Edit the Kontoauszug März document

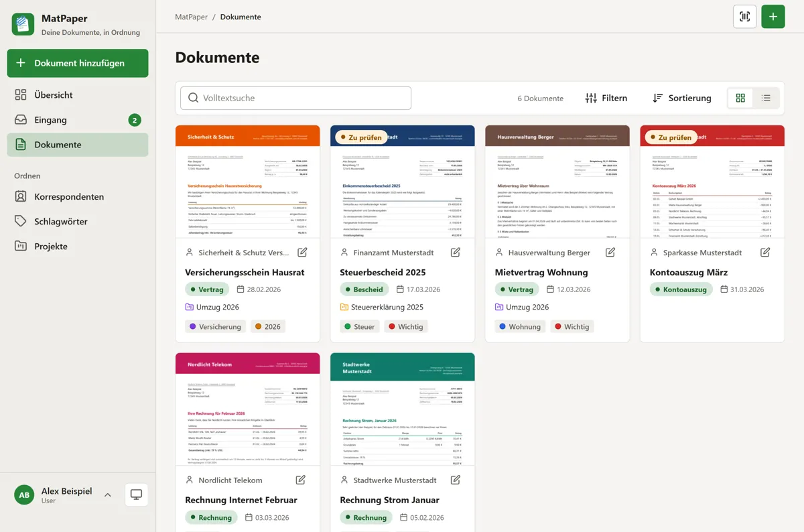click(765, 253)
